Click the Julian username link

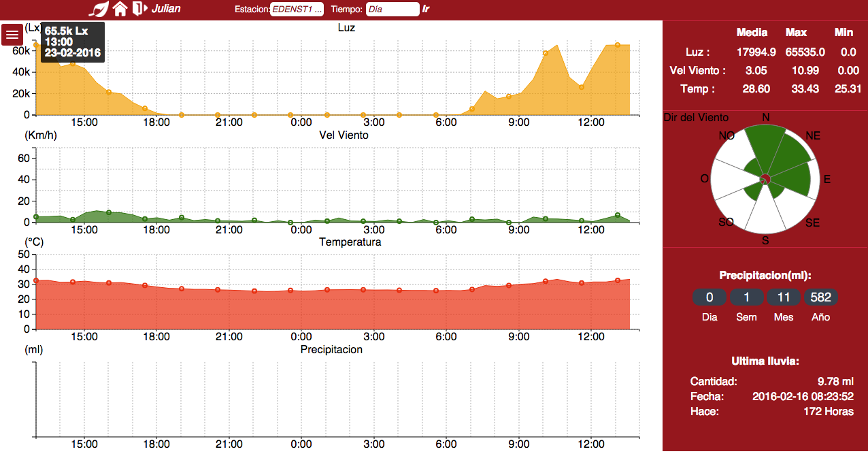click(167, 10)
